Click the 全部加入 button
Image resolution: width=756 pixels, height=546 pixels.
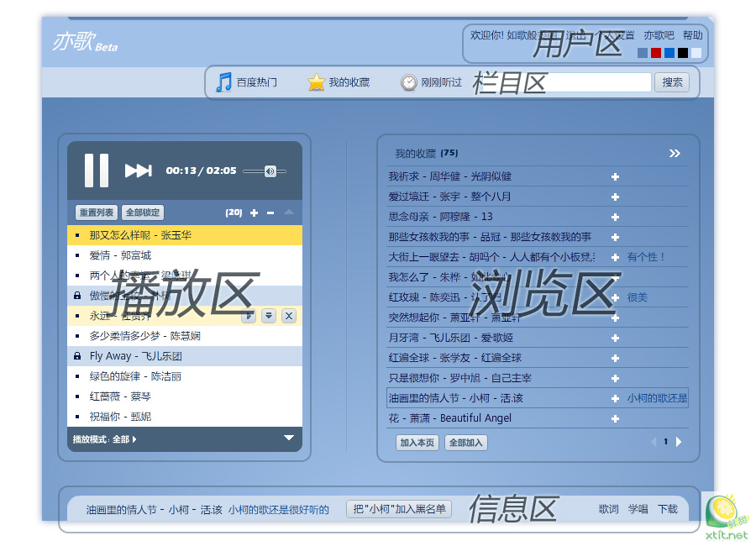click(x=465, y=443)
